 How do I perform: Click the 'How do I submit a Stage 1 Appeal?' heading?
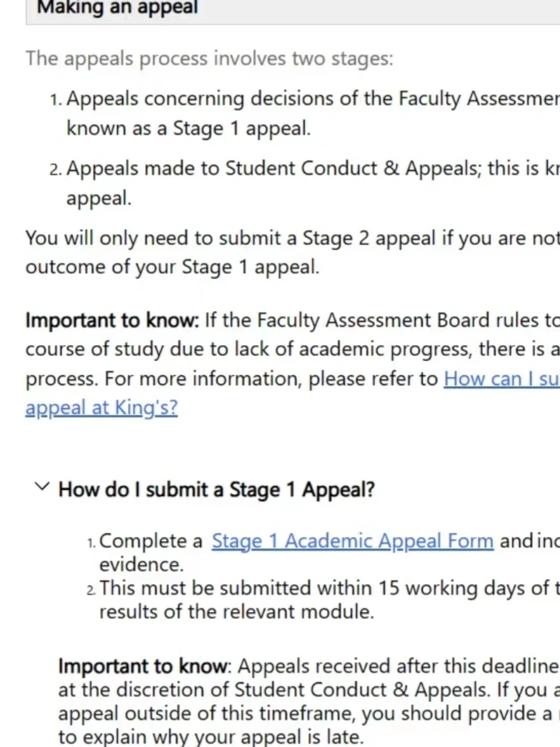(216, 490)
